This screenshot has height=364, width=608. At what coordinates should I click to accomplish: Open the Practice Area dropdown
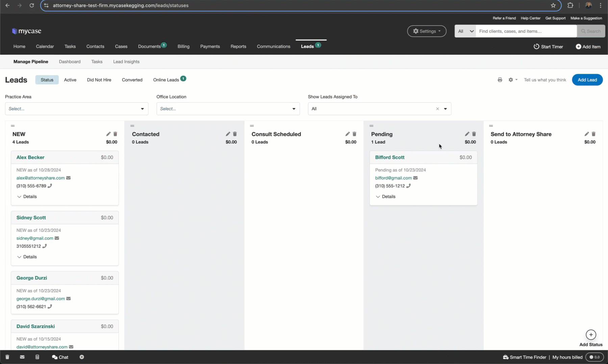(x=76, y=109)
